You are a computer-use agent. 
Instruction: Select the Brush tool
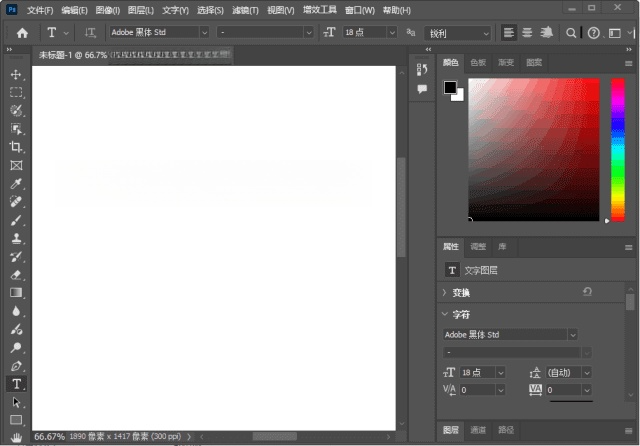[x=16, y=220]
